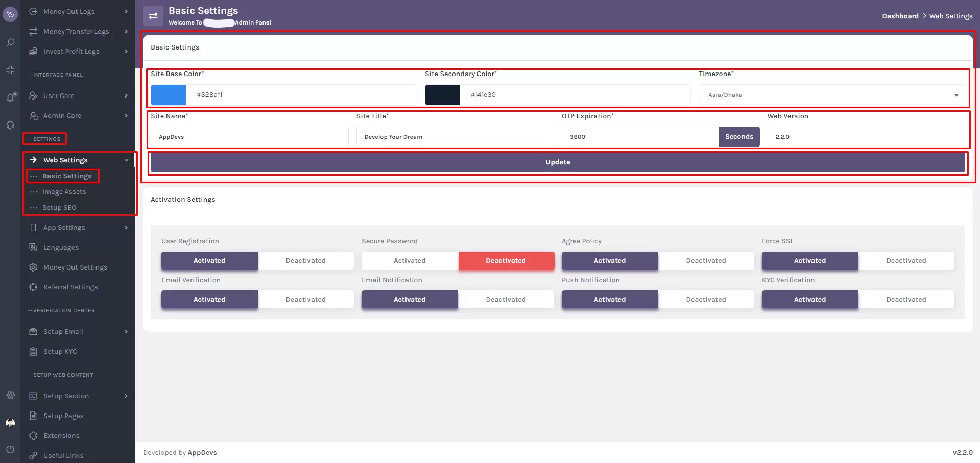Toggle the sidebar with the arrows button
Screen dimensions: 980x463
153,16
